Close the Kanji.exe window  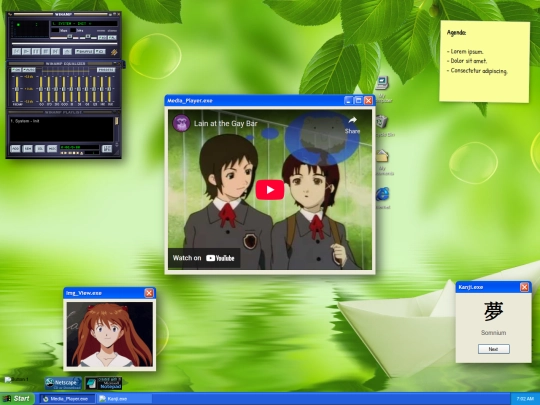pos(525,287)
